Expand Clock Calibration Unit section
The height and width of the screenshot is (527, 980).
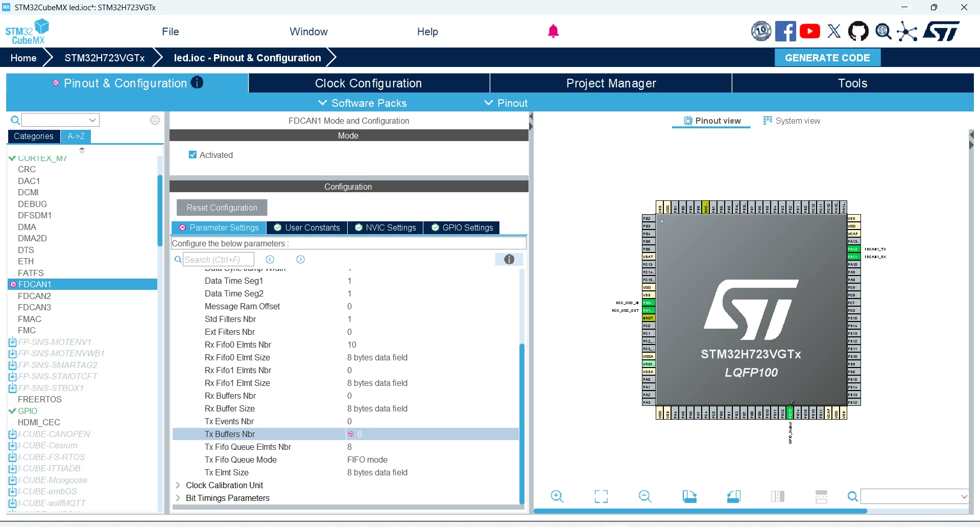point(178,485)
